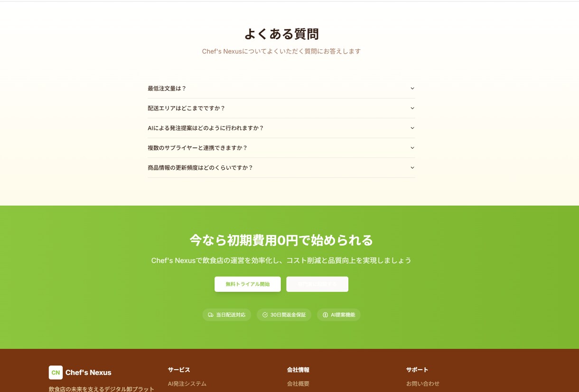This screenshot has height=392, width=579.
Task: Click the 当日配送対応 badge text
Action: coord(231,315)
